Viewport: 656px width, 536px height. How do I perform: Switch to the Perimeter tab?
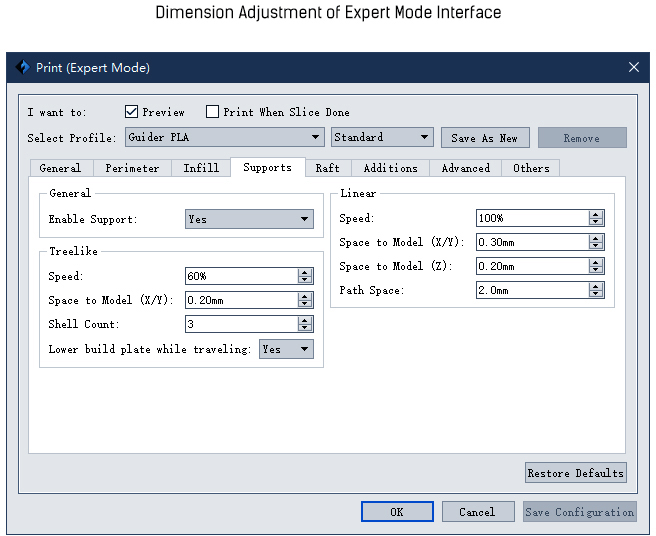[x=132, y=168]
